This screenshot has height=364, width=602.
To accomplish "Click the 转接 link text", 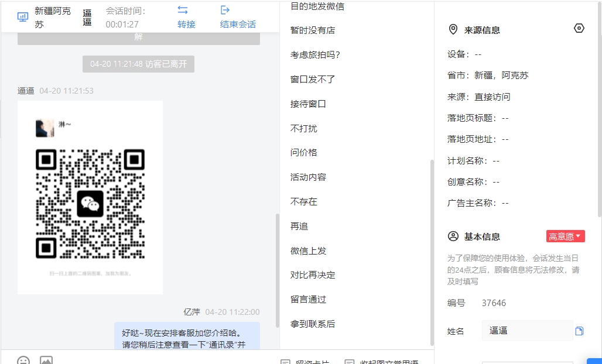I will click(186, 25).
